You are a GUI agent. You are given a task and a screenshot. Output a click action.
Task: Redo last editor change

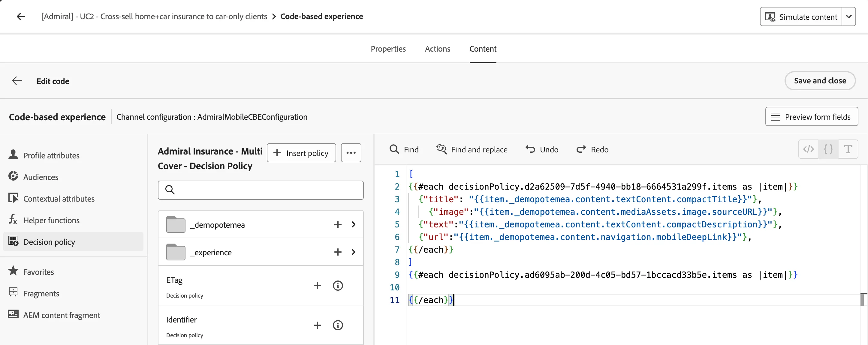tap(593, 149)
